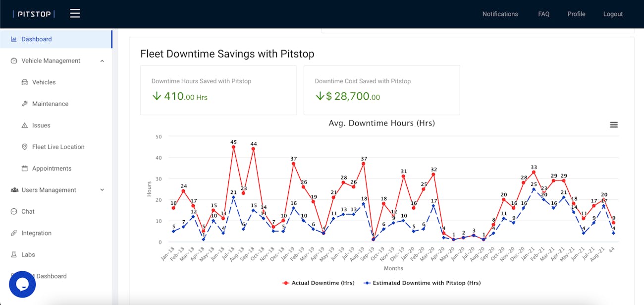Open the blue support chat widget
The width and height of the screenshot is (644, 305).
(22, 284)
